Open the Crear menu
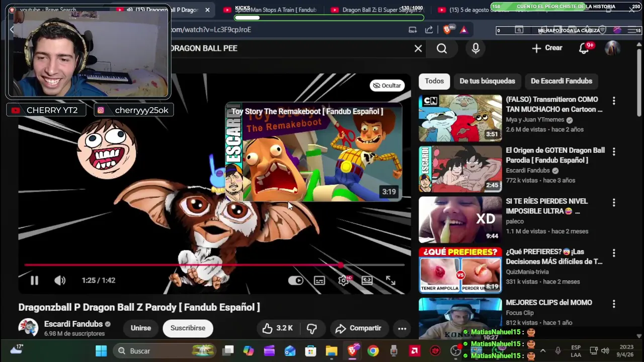This screenshot has width=644, height=362. point(547,48)
